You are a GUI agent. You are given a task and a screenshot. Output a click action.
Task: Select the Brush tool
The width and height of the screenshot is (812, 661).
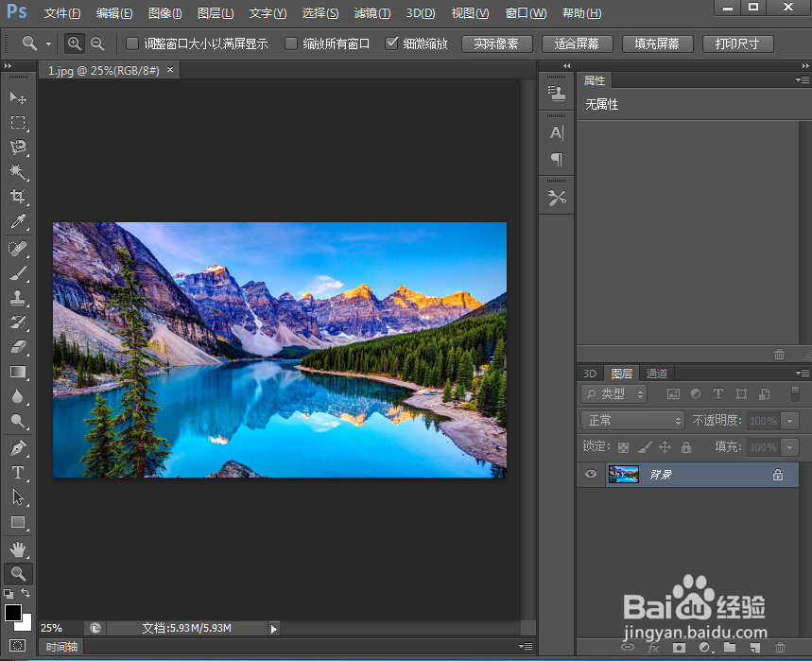18,273
